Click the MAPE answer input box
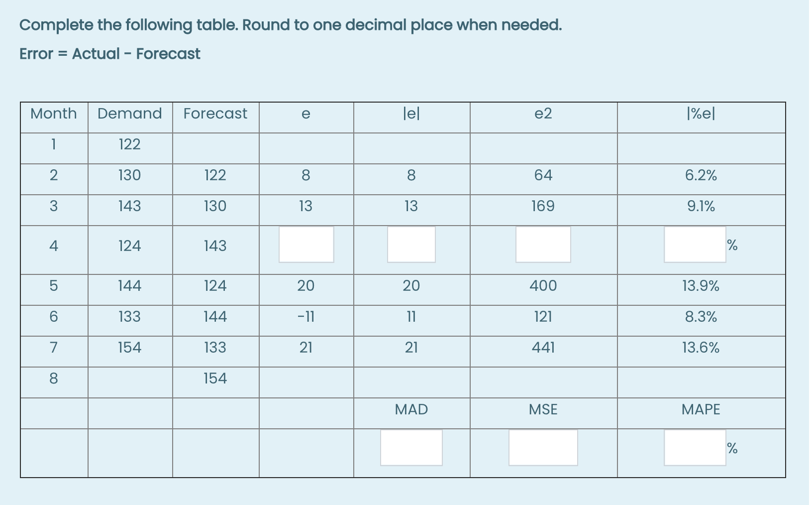 click(x=695, y=448)
